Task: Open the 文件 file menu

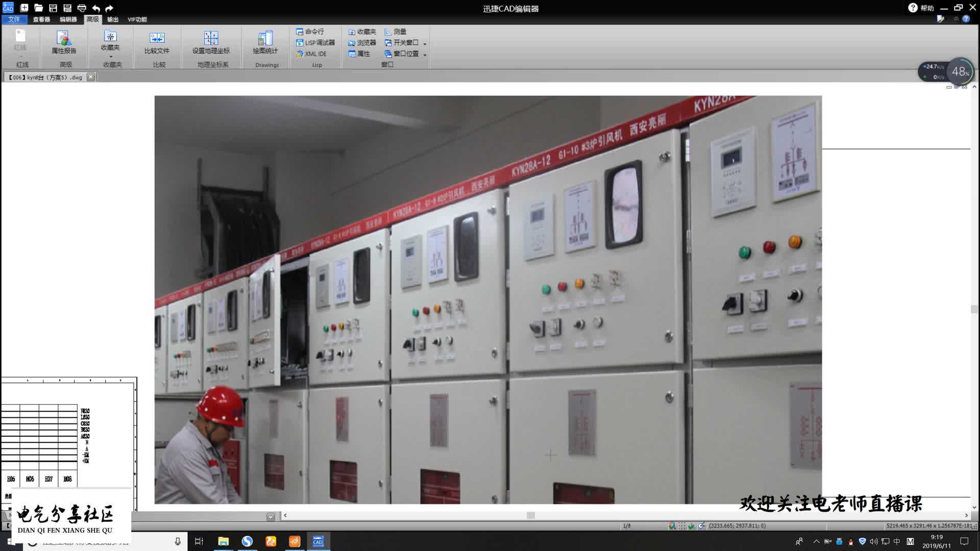Action: click(14, 19)
